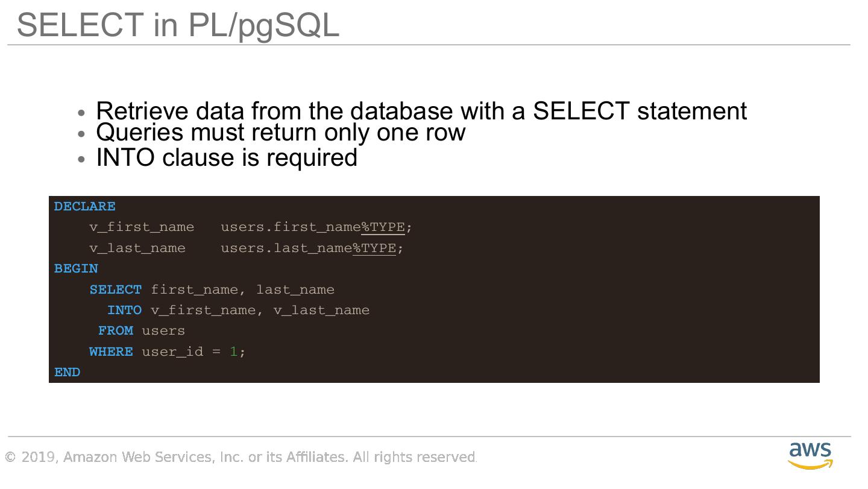Screen dimensions: 868x489
Task: Click the bullet 'Retrieve data from the database'
Action: click(x=421, y=112)
